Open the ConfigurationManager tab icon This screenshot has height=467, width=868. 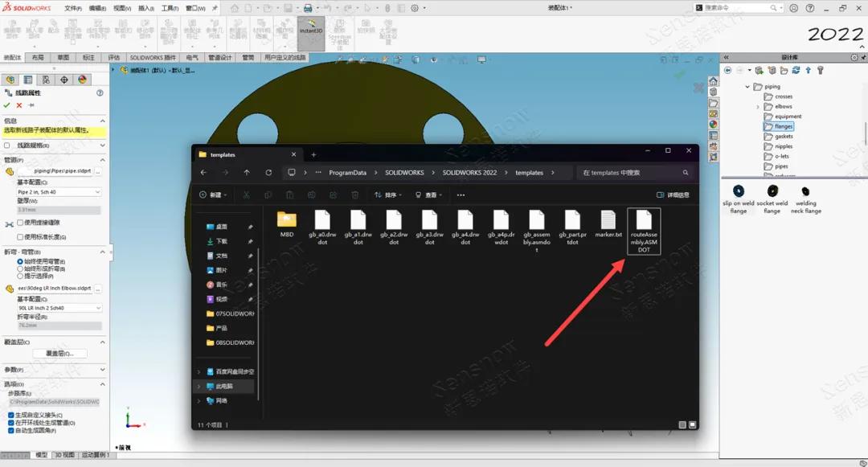[46, 80]
